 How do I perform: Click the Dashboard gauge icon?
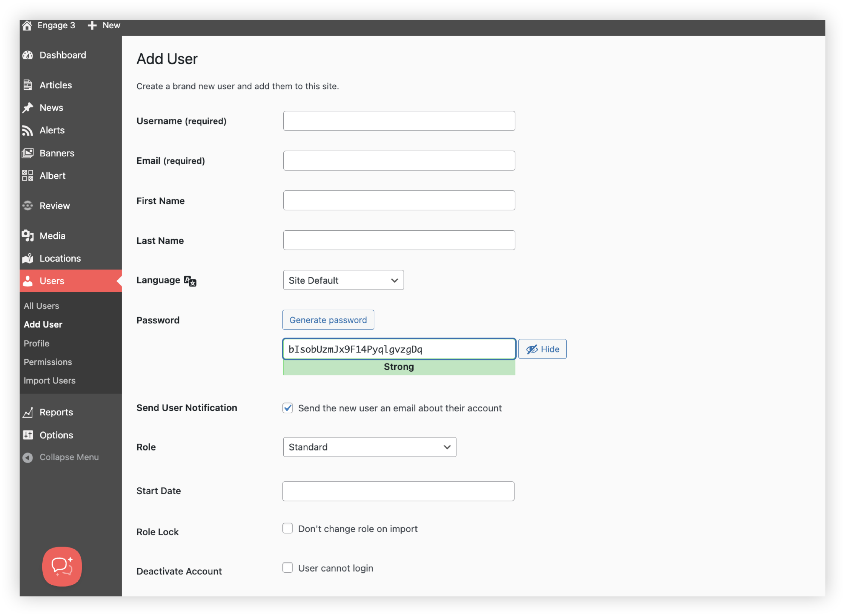click(x=28, y=55)
